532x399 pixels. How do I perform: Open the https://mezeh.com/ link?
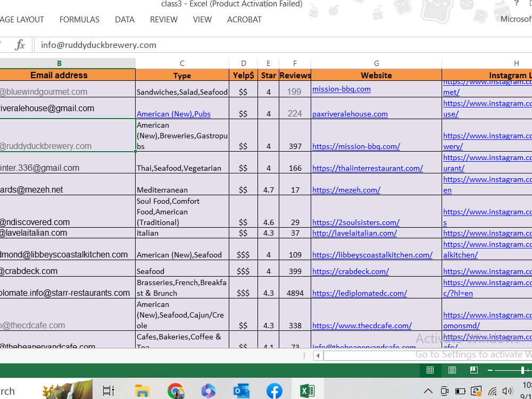tap(346, 190)
